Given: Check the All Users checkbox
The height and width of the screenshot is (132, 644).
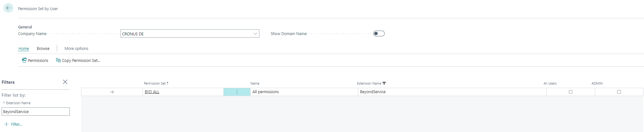Looking at the screenshot, I should click(570, 92).
